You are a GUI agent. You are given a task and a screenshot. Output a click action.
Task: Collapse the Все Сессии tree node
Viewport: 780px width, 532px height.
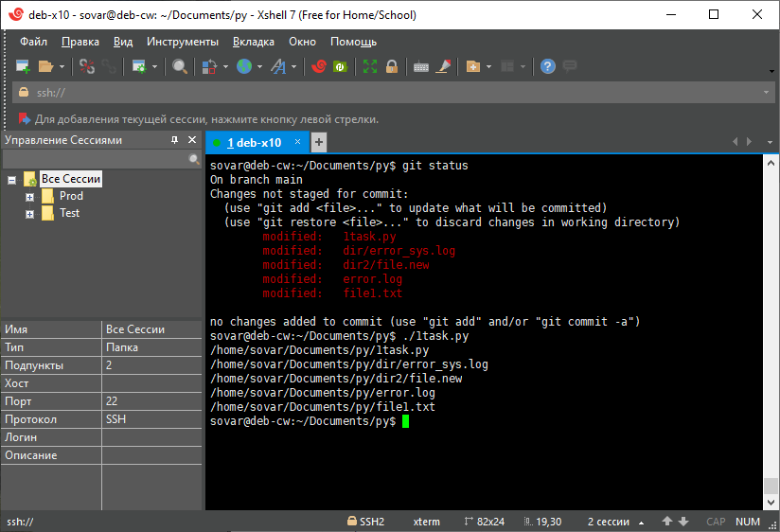[x=12, y=180]
